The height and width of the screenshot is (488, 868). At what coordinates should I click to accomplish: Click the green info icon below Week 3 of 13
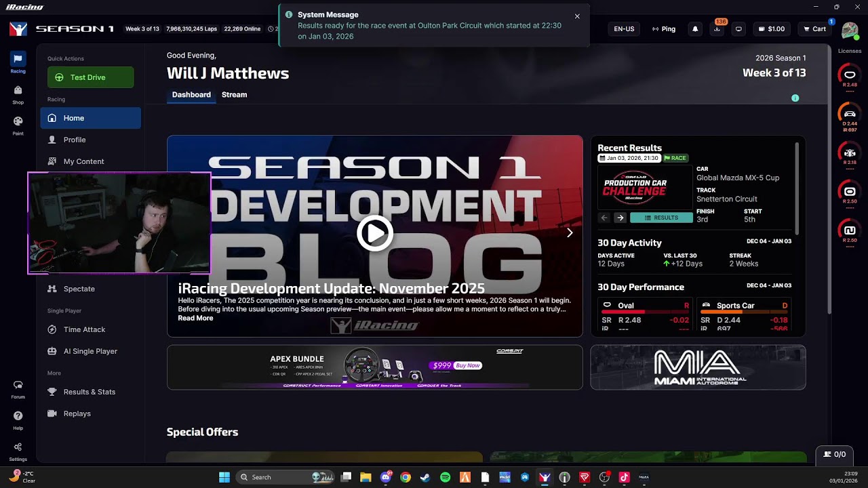pyautogui.click(x=795, y=98)
